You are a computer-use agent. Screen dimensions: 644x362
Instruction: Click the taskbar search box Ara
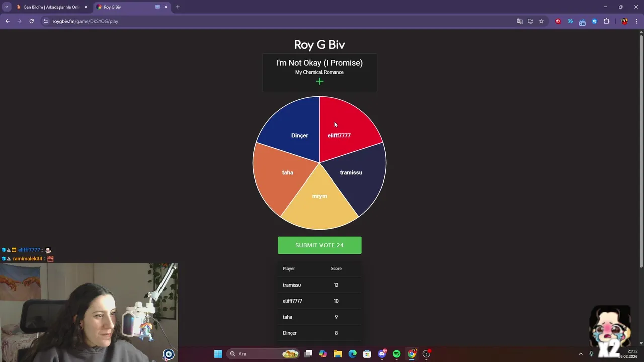coord(264,354)
